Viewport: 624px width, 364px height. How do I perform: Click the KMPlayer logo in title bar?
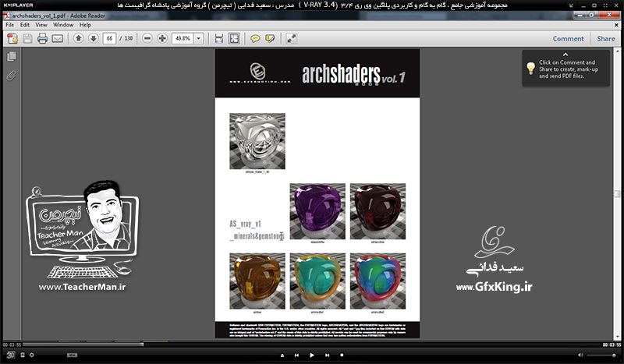[18, 5]
